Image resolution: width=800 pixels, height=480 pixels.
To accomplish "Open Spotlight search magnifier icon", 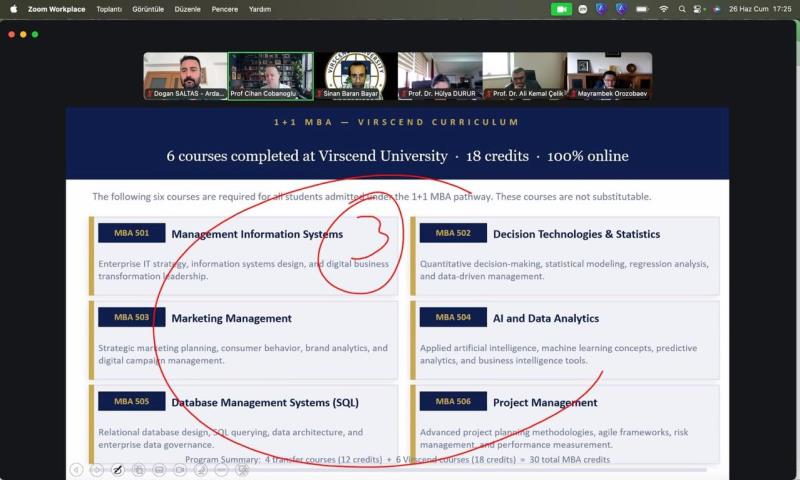I will click(x=682, y=9).
